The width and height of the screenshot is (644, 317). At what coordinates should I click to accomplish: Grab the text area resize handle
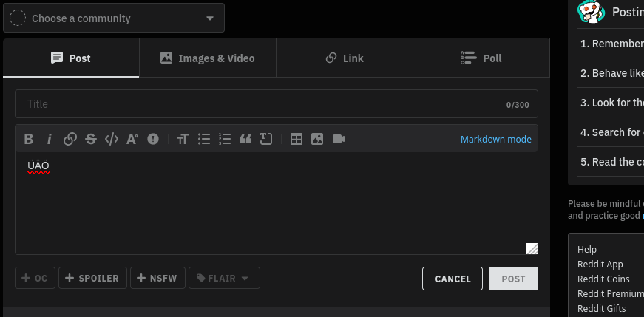pos(532,248)
